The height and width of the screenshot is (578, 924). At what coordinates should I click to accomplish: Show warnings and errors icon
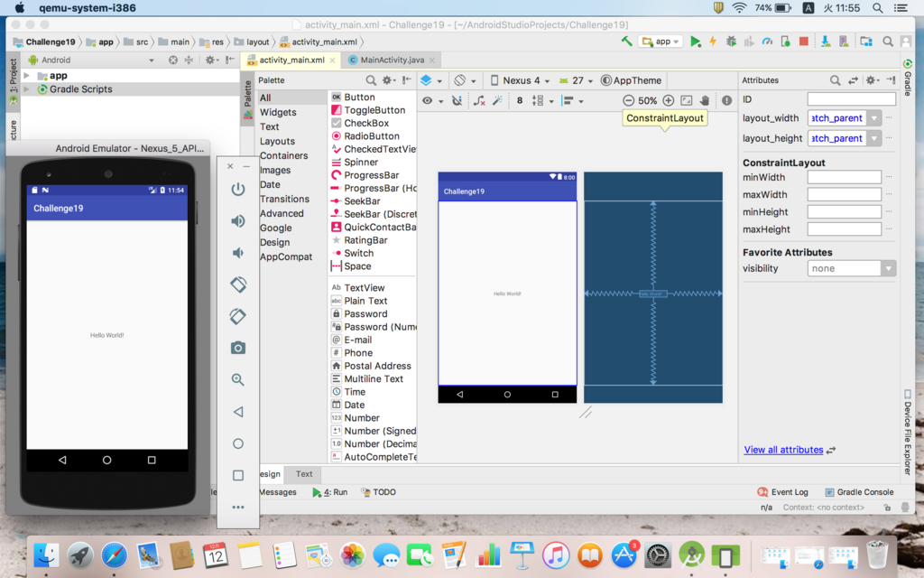726,101
